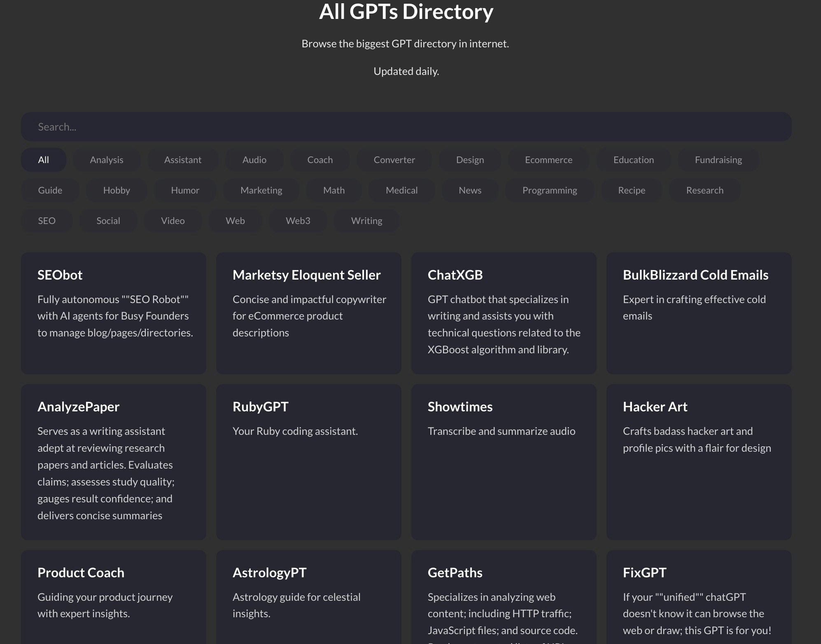
Task: Select the Medical category filter
Action: [401, 190]
